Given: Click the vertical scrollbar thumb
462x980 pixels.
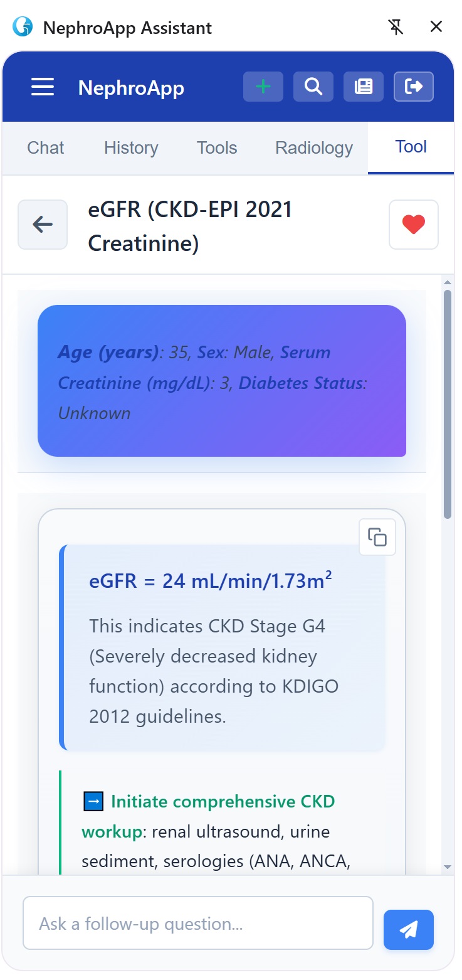Looking at the screenshot, I should pos(448,402).
